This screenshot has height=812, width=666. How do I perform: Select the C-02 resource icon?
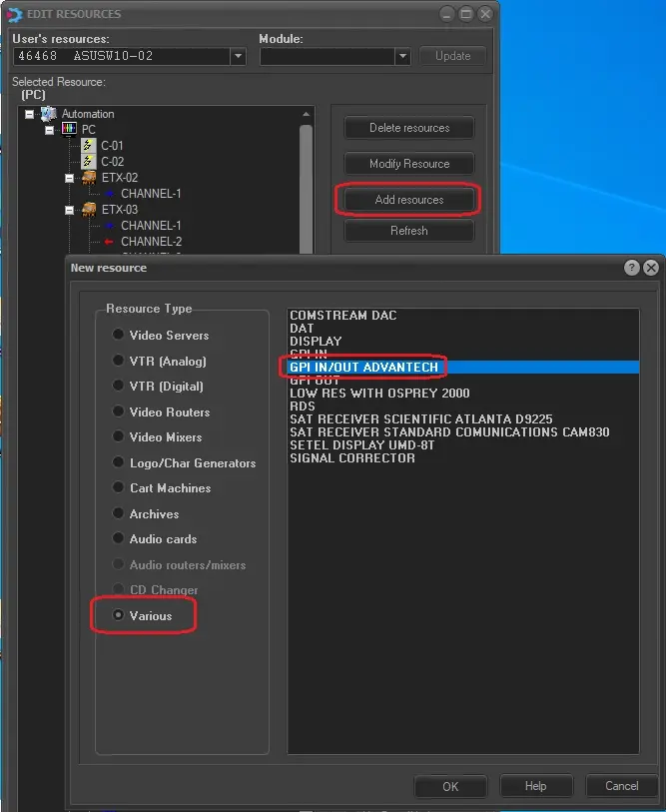(x=88, y=162)
